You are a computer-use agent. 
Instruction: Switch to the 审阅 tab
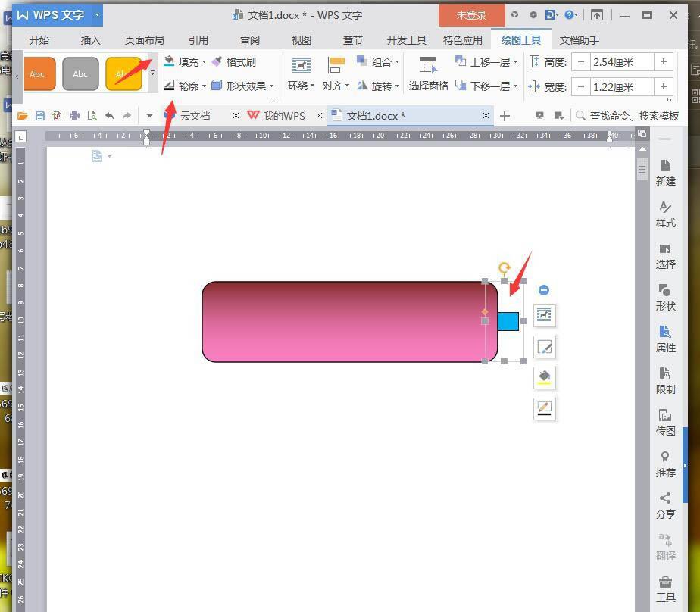[250, 40]
